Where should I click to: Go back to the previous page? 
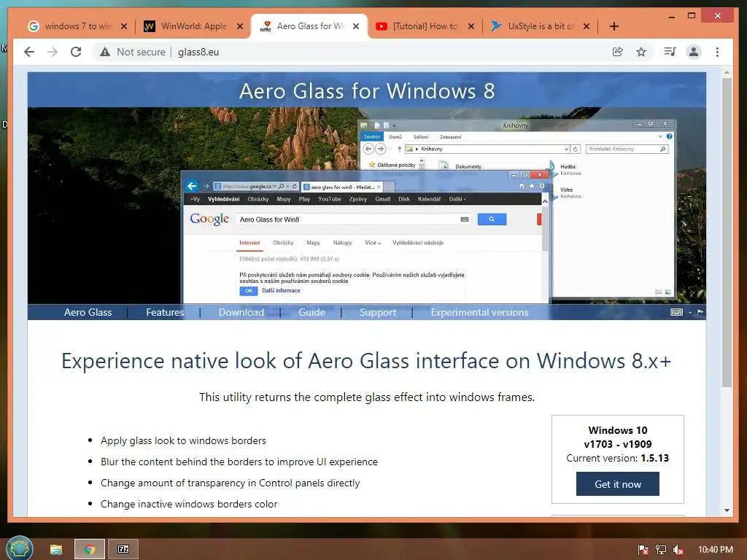pos(29,52)
